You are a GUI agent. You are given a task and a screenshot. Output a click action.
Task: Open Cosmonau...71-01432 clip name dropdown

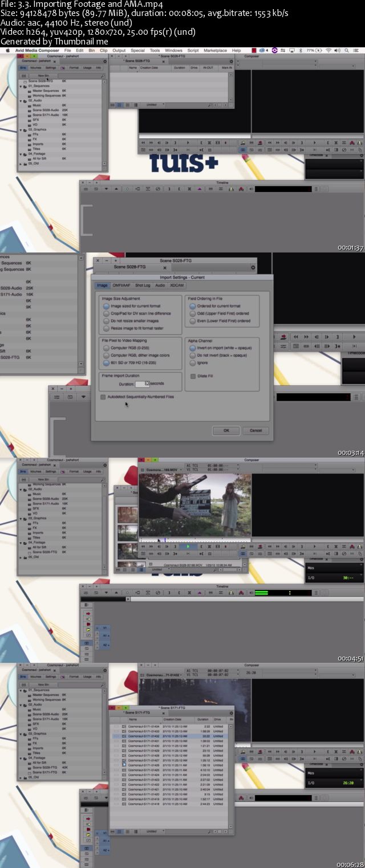pyautogui.click(x=164, y=674)
